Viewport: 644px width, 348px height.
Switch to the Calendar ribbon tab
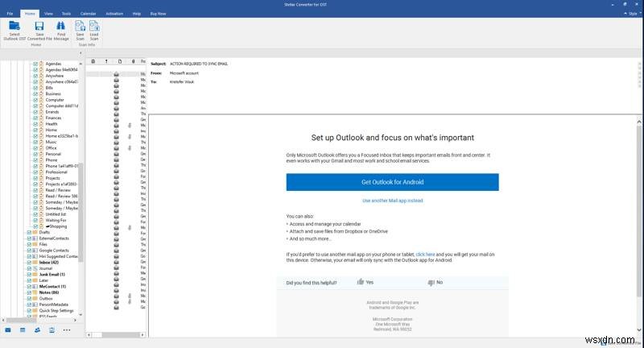coord(88,14)
